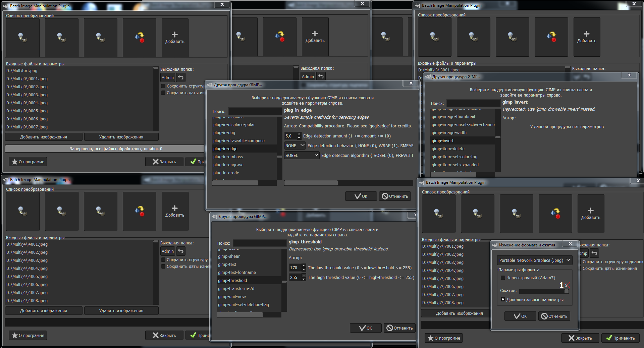Select gimp-image-thumbnail in procedure list
The width and height of the screenshot is (644, 348).
pos(463,117)
